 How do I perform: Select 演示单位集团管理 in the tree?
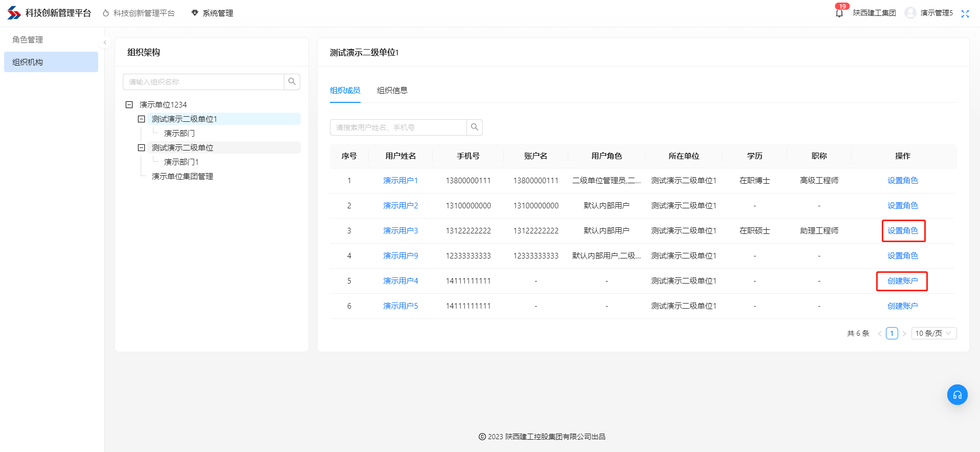click(183, 177)
